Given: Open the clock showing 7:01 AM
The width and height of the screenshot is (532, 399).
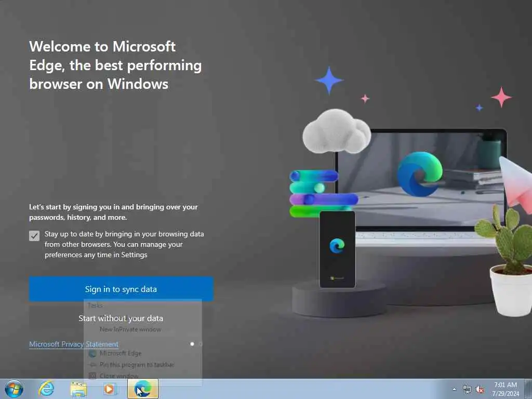Looking at the screenshot, I should point(506,389).
